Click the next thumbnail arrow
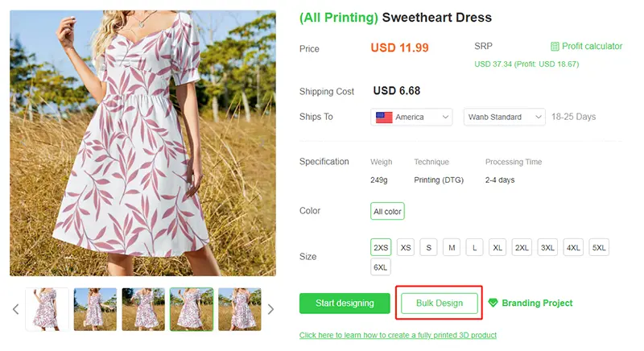The height and width of the screenshot is (351, 644). [270, 309]
